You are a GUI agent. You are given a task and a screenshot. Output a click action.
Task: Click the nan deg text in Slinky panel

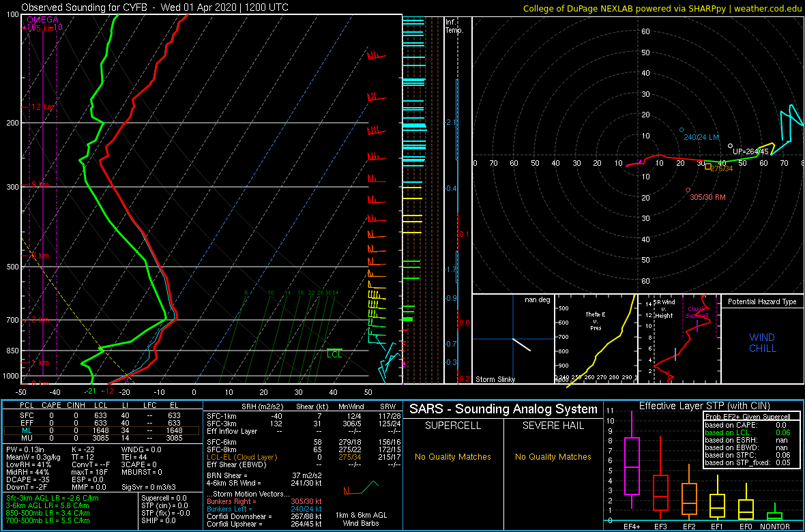(537, 299)
